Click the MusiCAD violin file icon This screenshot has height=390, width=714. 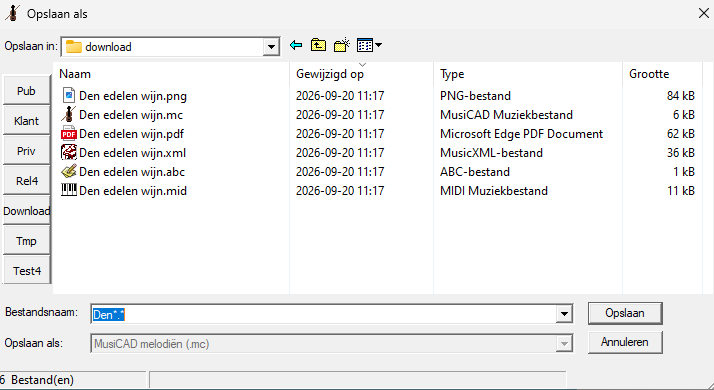click(69, 114)
